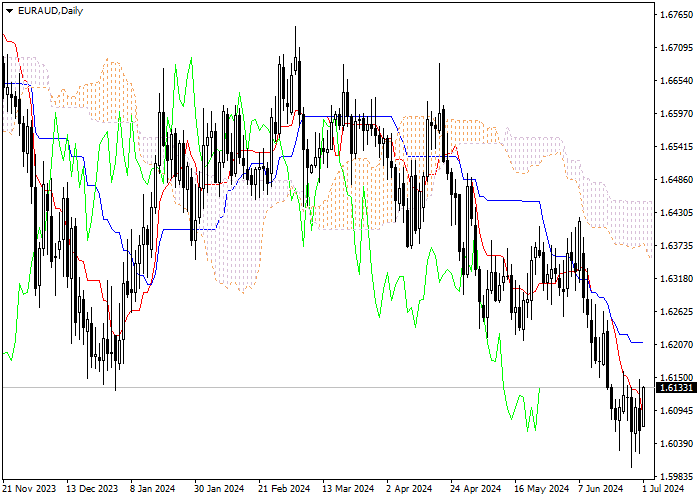Select the 1.61500 price scale label
The width and height of the screenshot is (700, 500).
pos(676,378)
